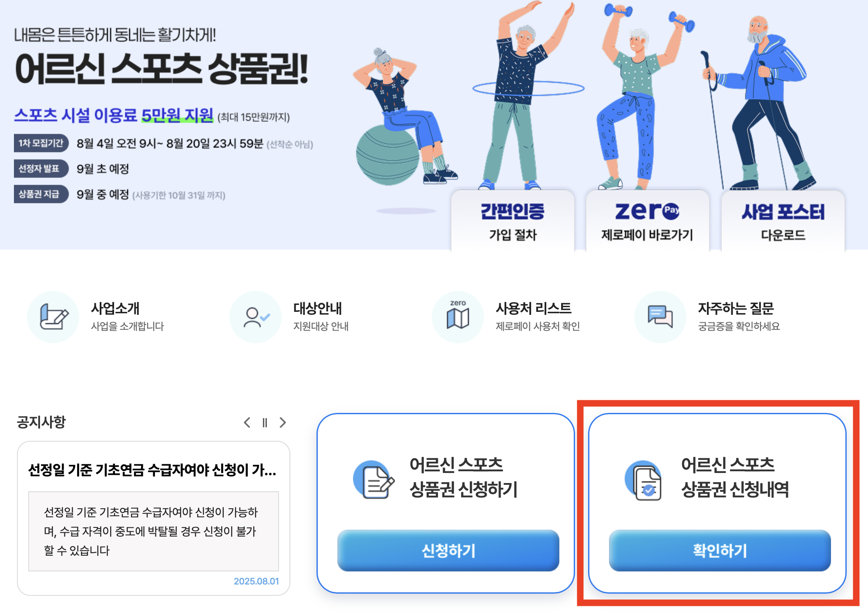868x615 pixels.
Task: Click the notice date 2025.08.01
Action: [256, 581]
